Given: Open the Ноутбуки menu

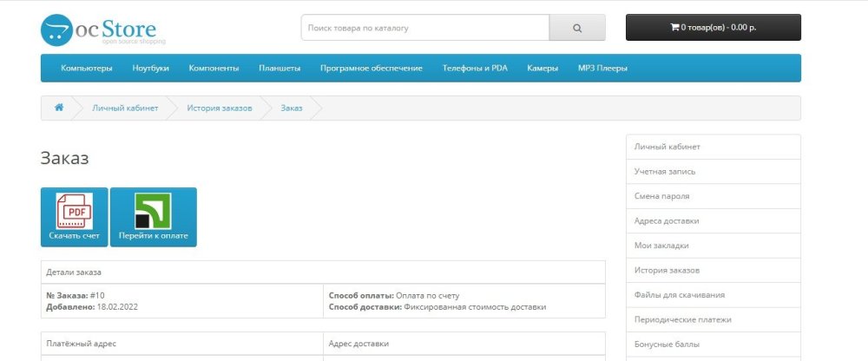Looking at the screenshot, I should click(x=150, y=69).
